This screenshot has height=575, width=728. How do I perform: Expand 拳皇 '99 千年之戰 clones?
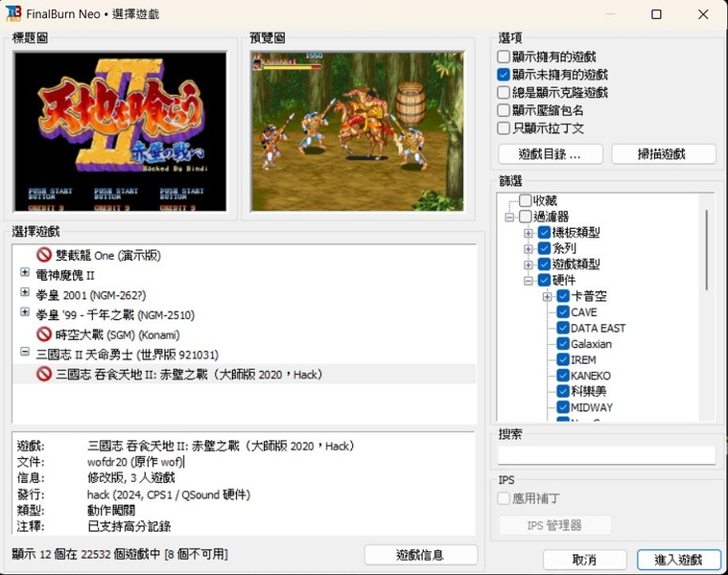pyautogui.click(x=25, y=311)
